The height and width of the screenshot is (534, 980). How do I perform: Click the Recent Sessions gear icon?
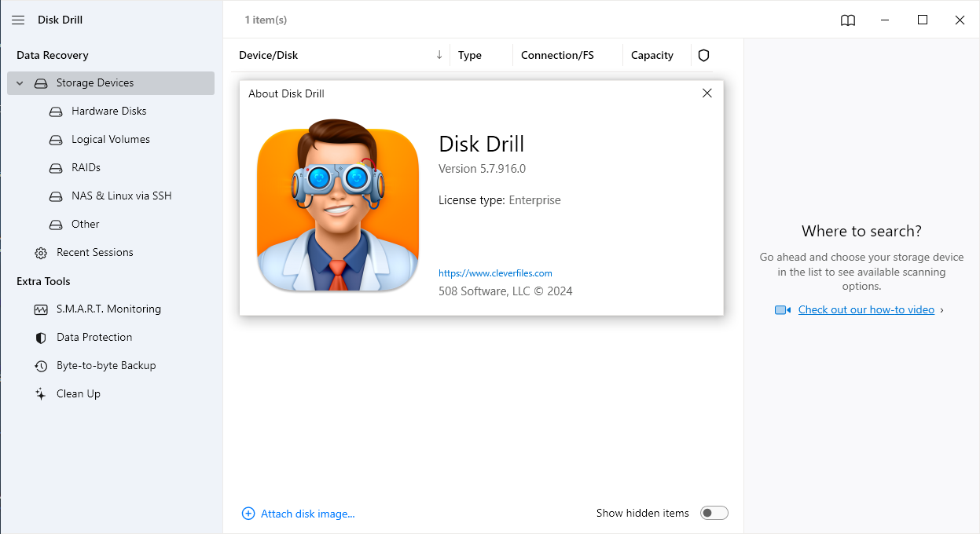41,253
